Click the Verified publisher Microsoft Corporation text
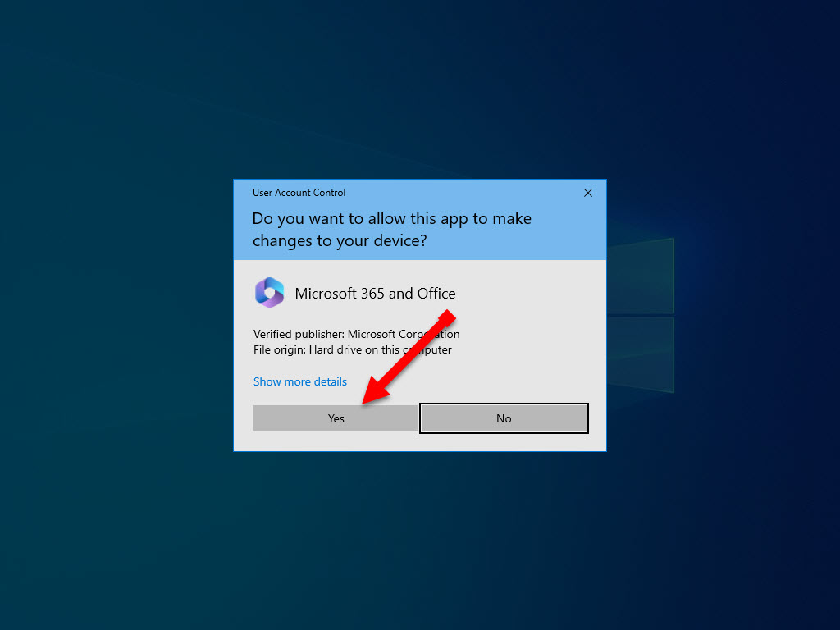The height and width of the screenshot is (630, 840). pyautogui.click(x=356, y=334)
